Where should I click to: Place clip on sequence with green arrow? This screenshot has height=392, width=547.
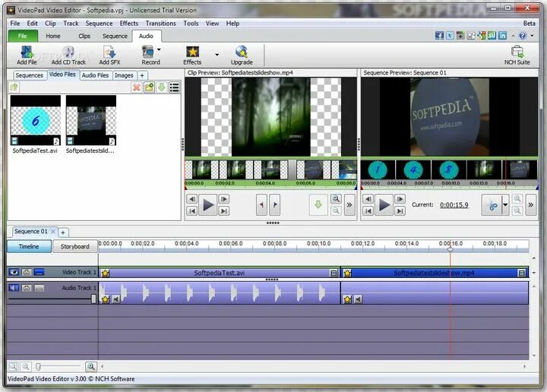(318, 204)
